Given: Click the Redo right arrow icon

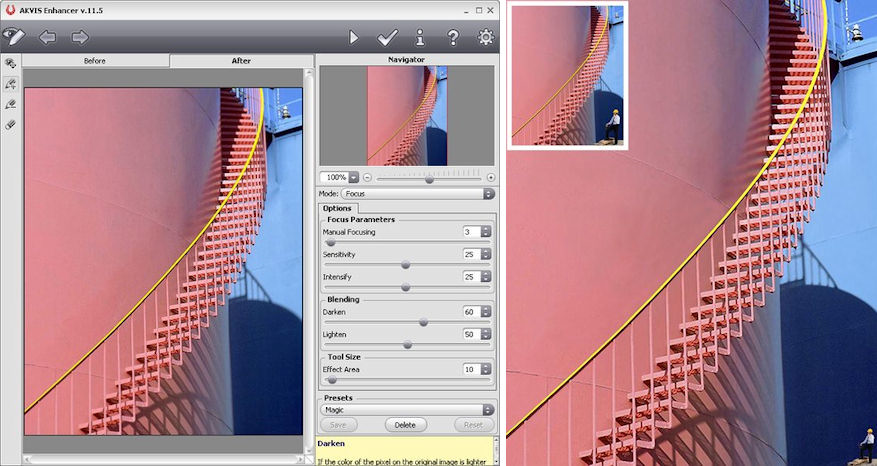Looking at the screenshot, I should (80, 38).
